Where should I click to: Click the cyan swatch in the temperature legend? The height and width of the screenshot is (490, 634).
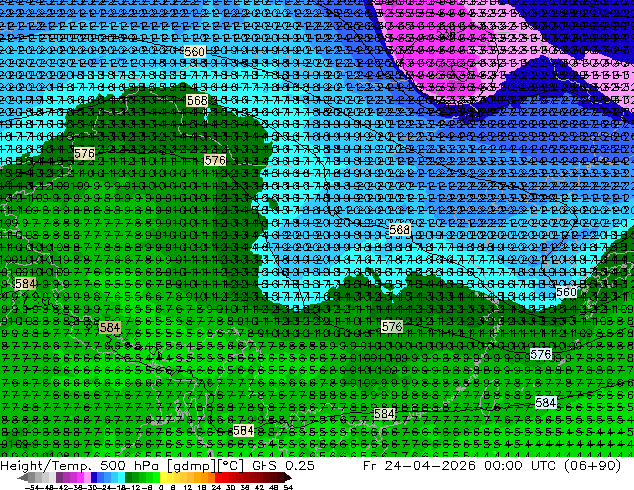[x=121, y=478]
